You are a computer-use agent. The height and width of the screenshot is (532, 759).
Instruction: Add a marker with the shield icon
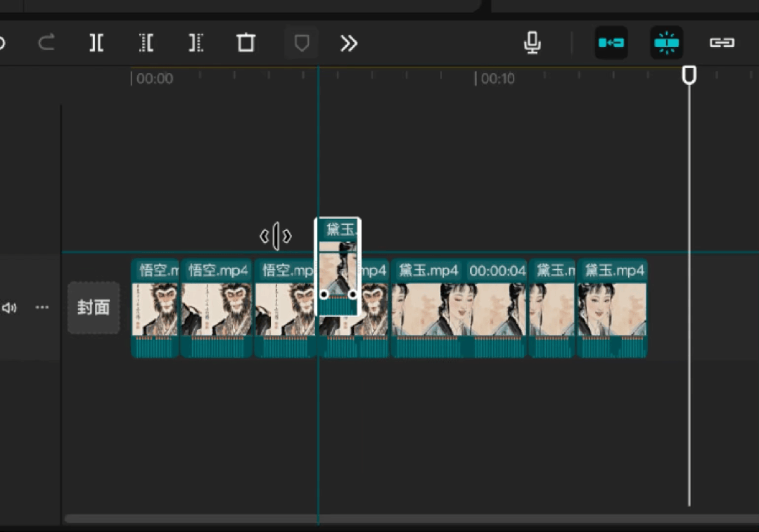[301, 44]
